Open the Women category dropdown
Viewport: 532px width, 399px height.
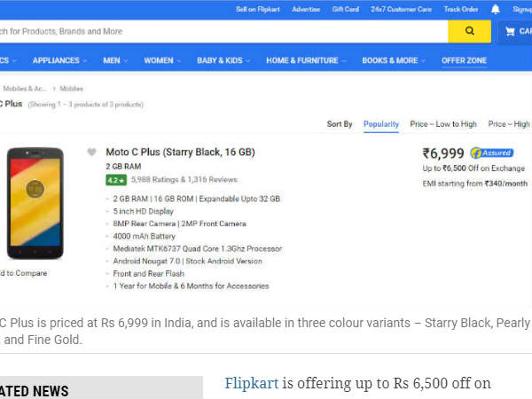coord(162,60)
